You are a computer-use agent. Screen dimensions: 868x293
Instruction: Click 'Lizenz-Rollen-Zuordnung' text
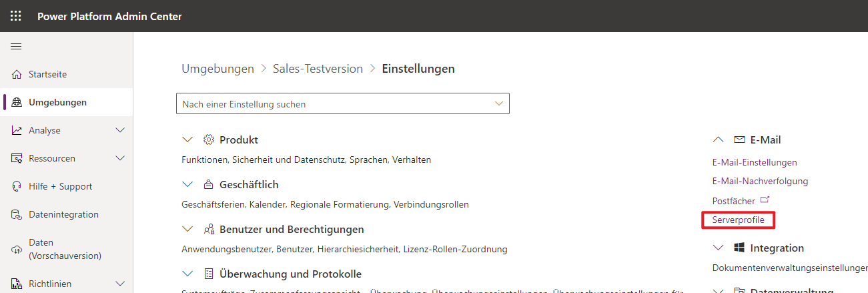[x=455, y=249]
